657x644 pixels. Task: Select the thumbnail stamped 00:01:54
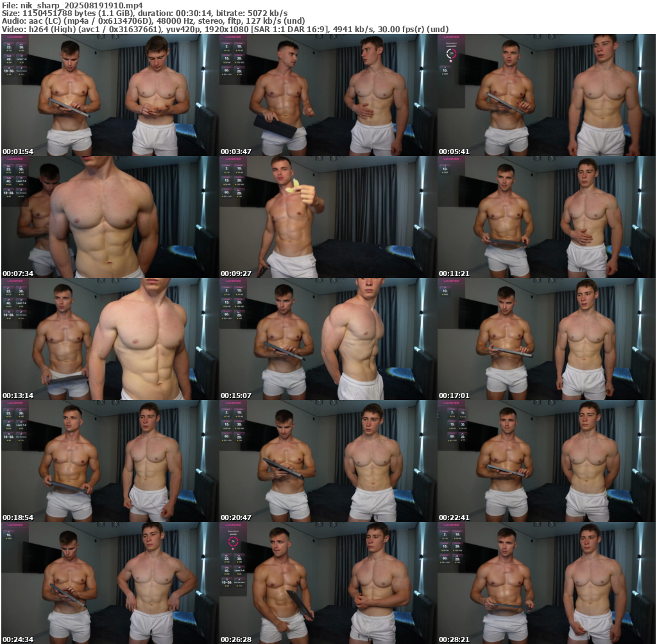click(110, 95)
